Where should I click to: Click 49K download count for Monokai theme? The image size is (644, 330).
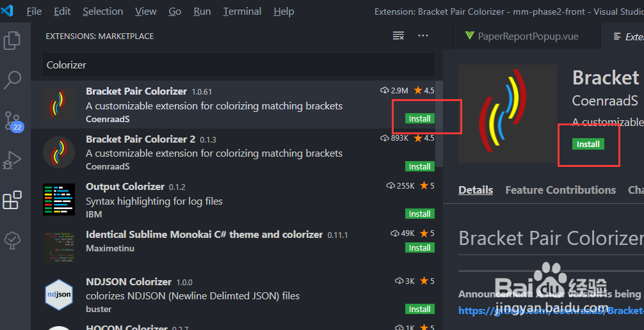click(x=403, y=233)
